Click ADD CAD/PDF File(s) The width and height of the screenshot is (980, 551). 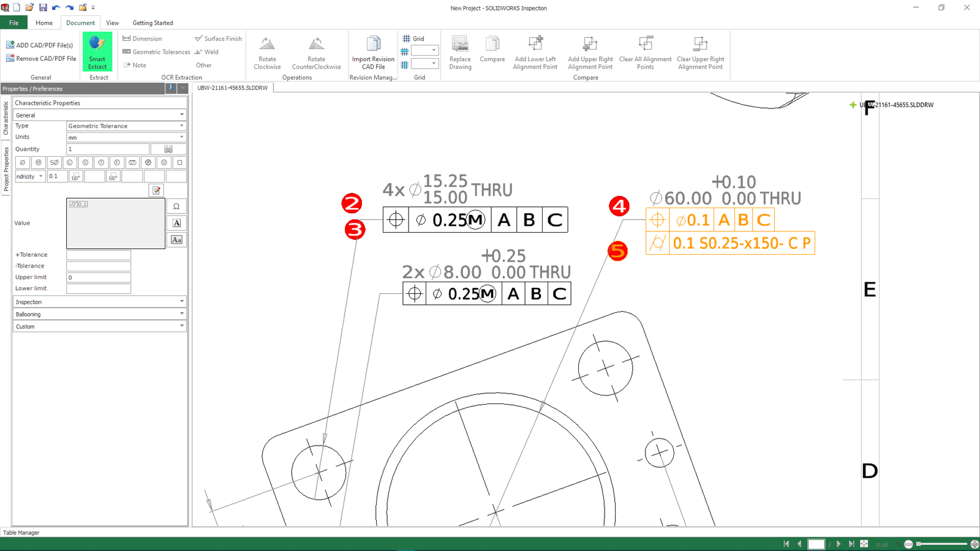[x=40, y=45]
